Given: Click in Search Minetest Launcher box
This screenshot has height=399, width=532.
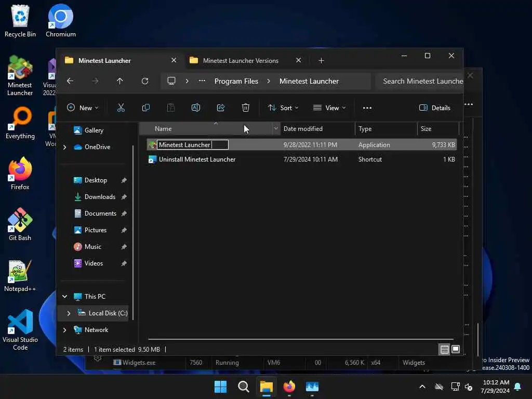Looking at the screenshot, I should pos(419,81).
